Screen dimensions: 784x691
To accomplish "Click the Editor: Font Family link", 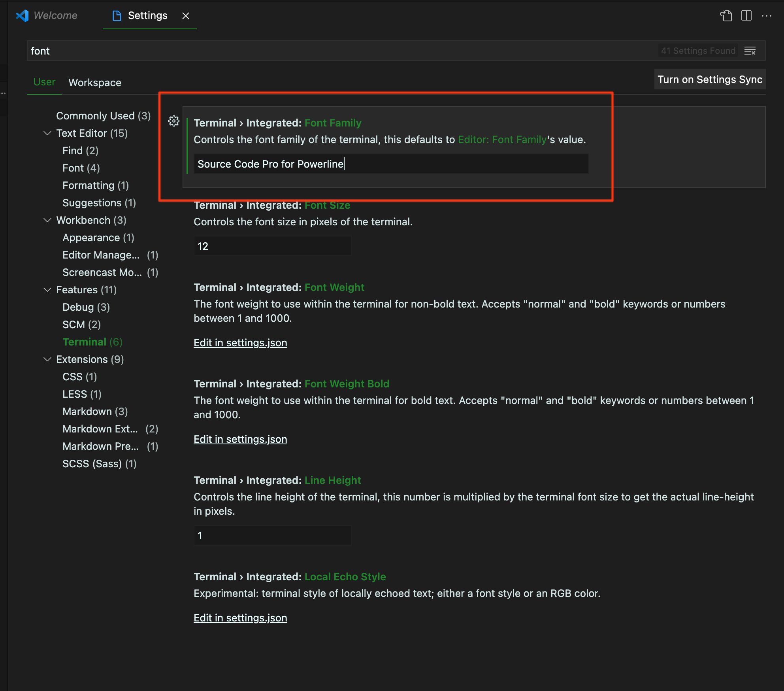I will (x=502, y=140).
